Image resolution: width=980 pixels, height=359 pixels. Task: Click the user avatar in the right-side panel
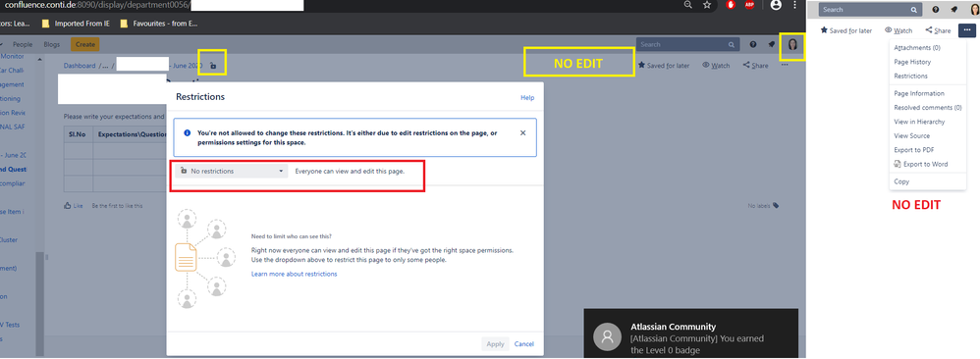pos(974,10)
